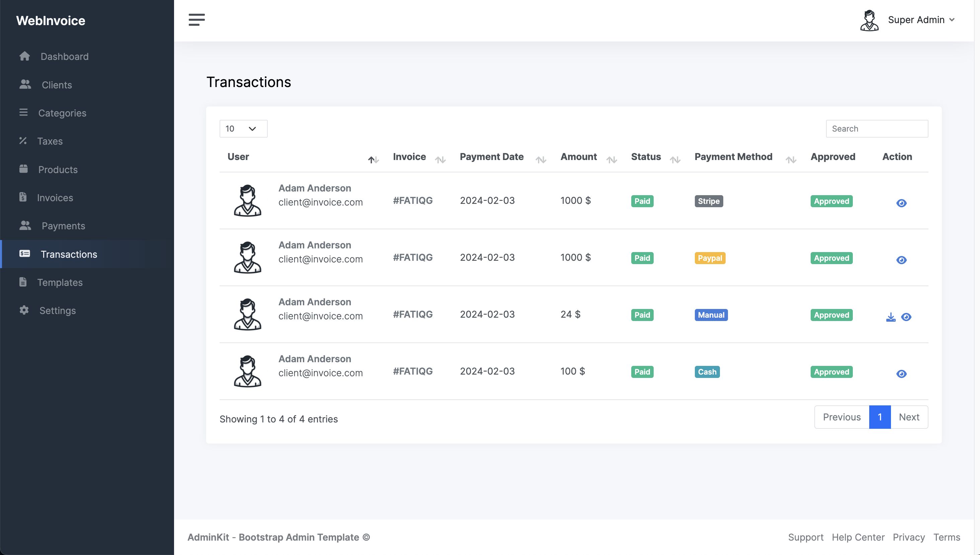Toggle sorting by the Amount column
This screenshot has width=980, height=555.
tap(611, 160)
